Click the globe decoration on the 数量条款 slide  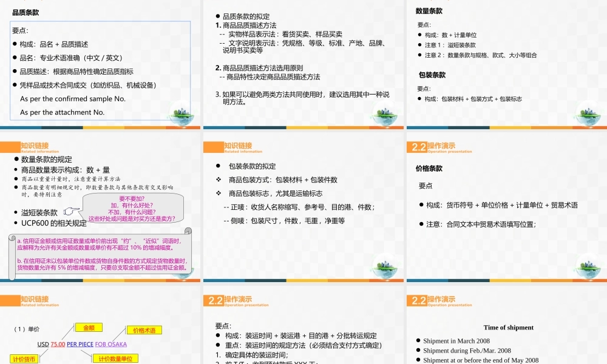(586, 112)
